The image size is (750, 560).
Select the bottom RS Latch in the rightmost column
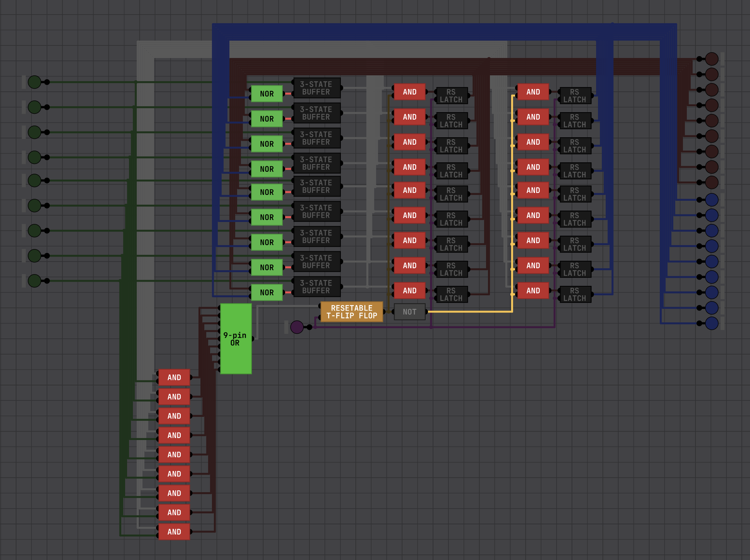575,295
